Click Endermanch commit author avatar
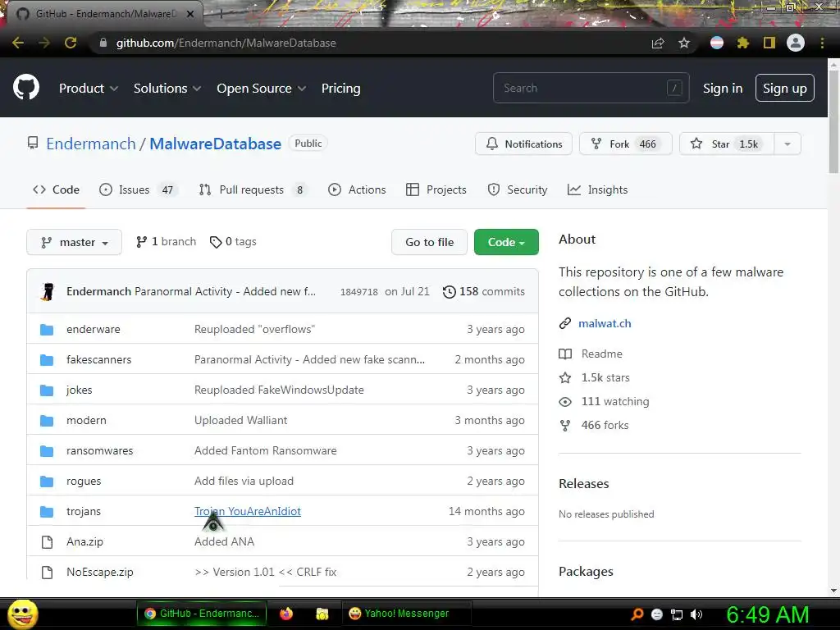The width and height of the screenshot is (840, 630). pos(48,291)
